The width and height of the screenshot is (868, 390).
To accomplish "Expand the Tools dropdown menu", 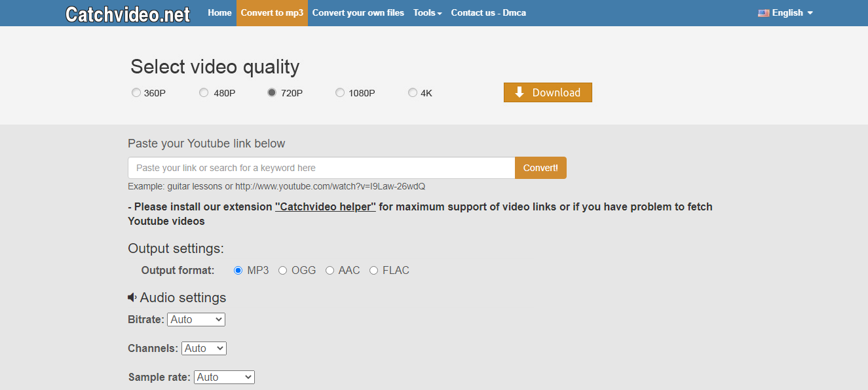I will [428, 12].
